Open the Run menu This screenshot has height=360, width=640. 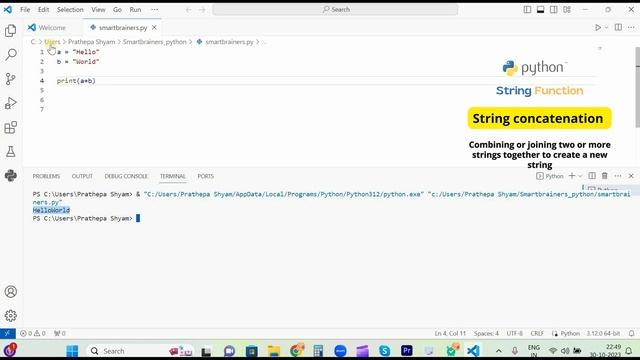(135, 9)
